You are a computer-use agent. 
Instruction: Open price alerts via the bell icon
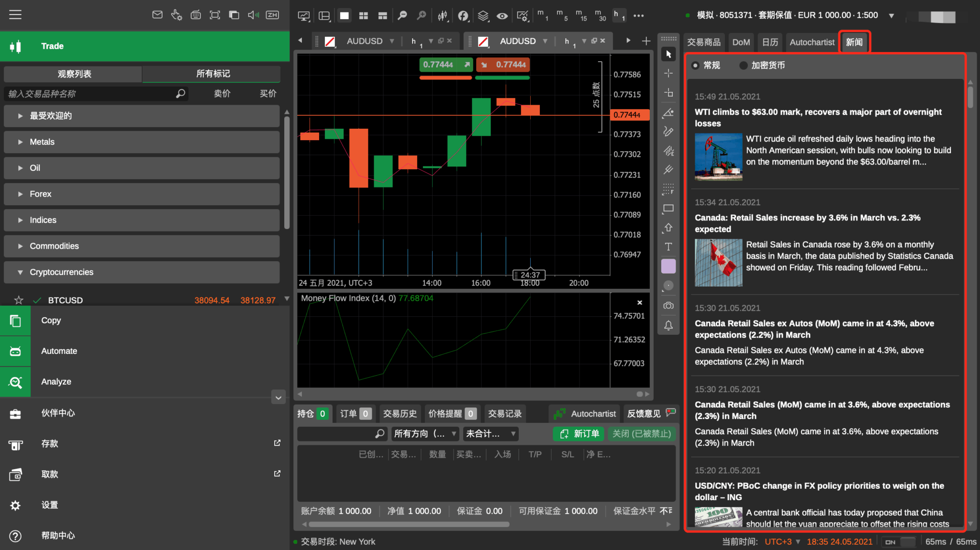click(668, 325)
